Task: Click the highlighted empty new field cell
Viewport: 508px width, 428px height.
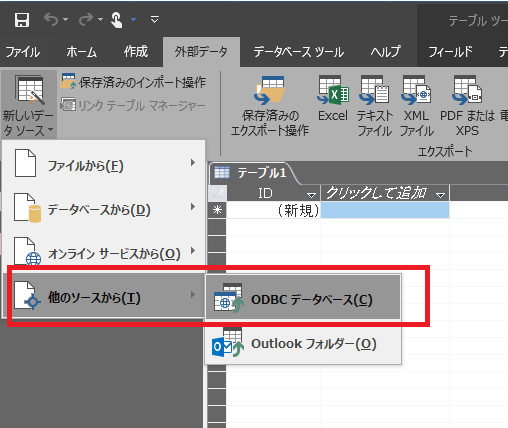Action: click(x=385, y=210)
